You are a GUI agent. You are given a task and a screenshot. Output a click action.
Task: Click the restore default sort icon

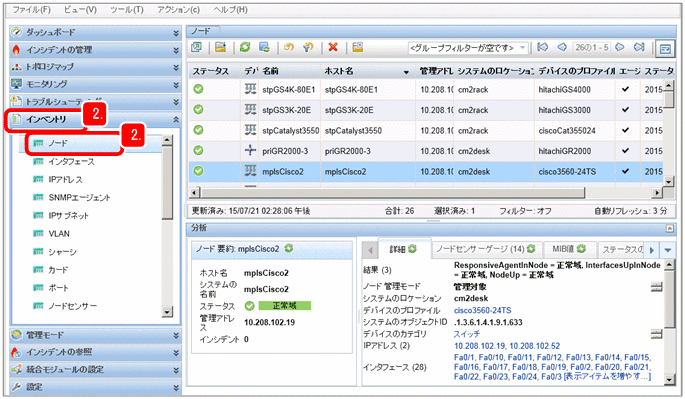click(x=289, y=47)
